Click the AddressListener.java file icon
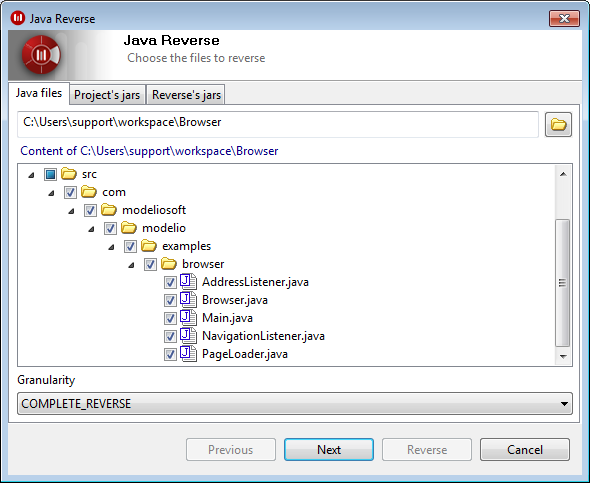The width and height of the screenshot is (592, 486). click(188, 282)
